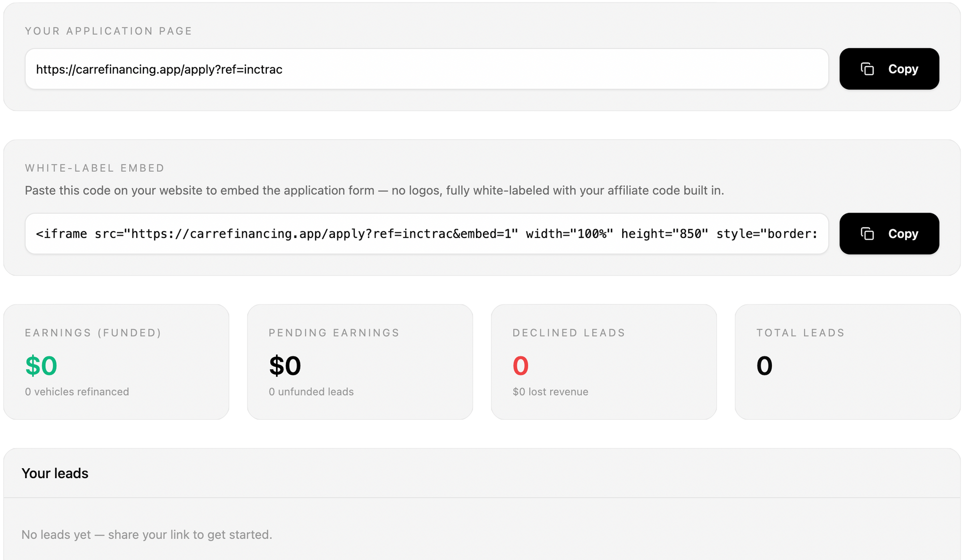This screenshot has height=560, width=965.
Task: Click the green $0 funded earnings value
Action: click(41, 365)
